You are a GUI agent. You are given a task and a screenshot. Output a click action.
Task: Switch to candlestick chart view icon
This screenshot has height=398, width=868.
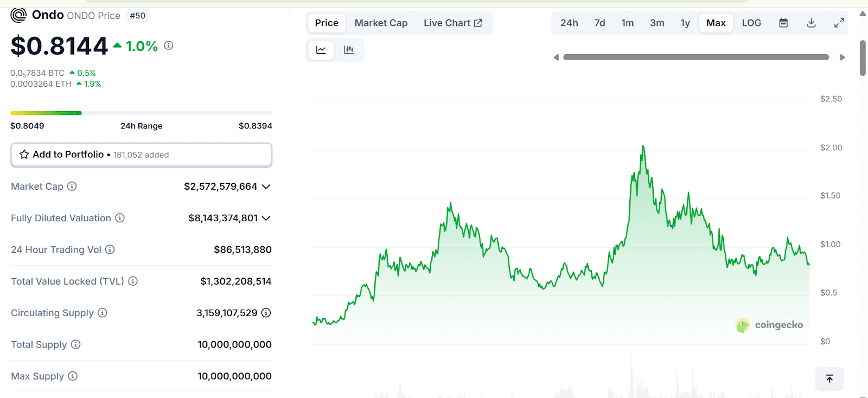349,50
